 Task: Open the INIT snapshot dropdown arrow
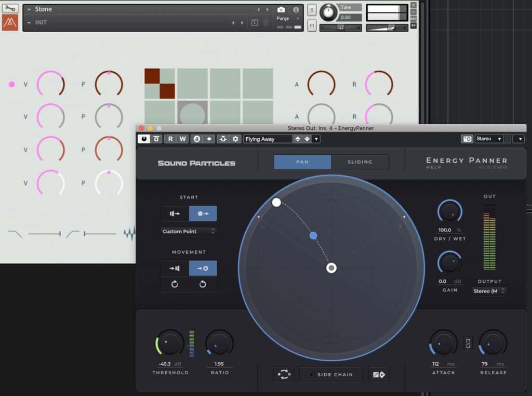29,23
